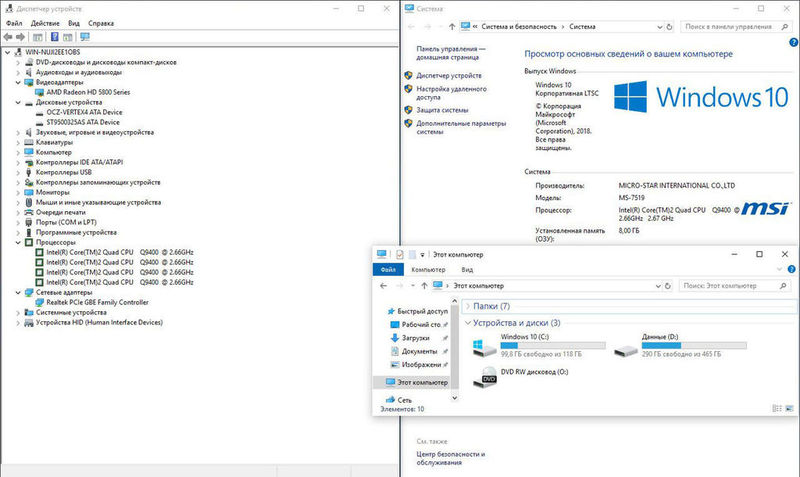Click the Back arrow in Device Manager toolbar
The width and height of the screenshot is (800, 477).
tap(8, 37)
